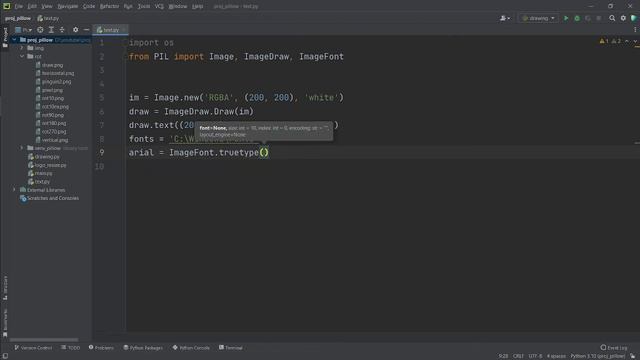Toggle the Project tool window side tab
This screenshot has height=360, width=640.
5,38
